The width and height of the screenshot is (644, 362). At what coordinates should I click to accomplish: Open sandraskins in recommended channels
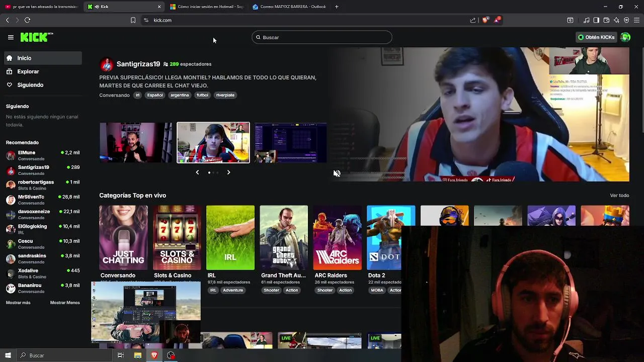tap(43, 258)
